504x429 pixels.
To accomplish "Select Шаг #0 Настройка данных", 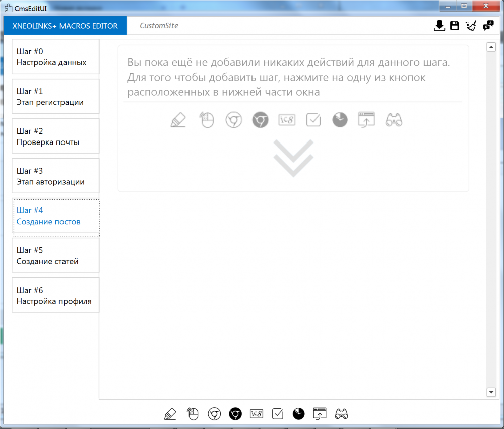I will coord(55,57).
